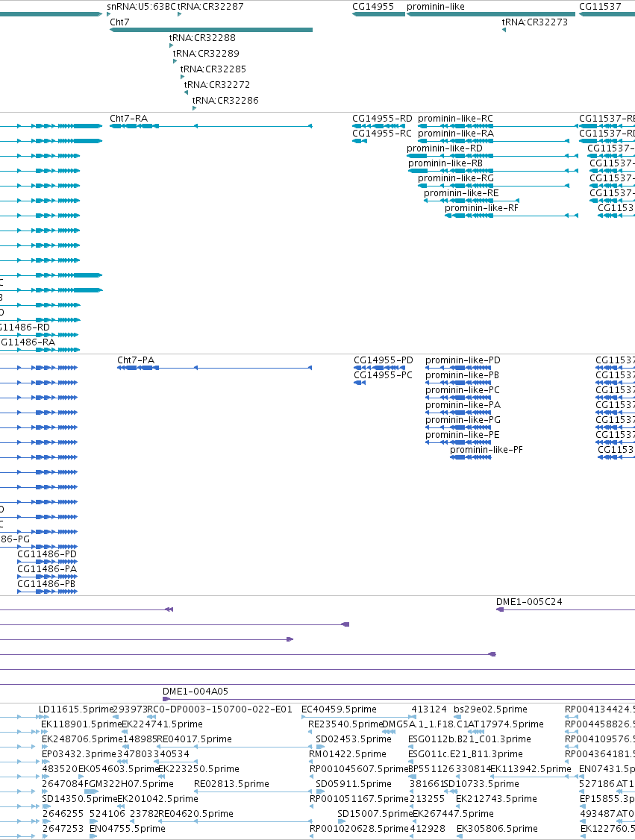Select the prominin-like-PE protein label

coord(463,435)
